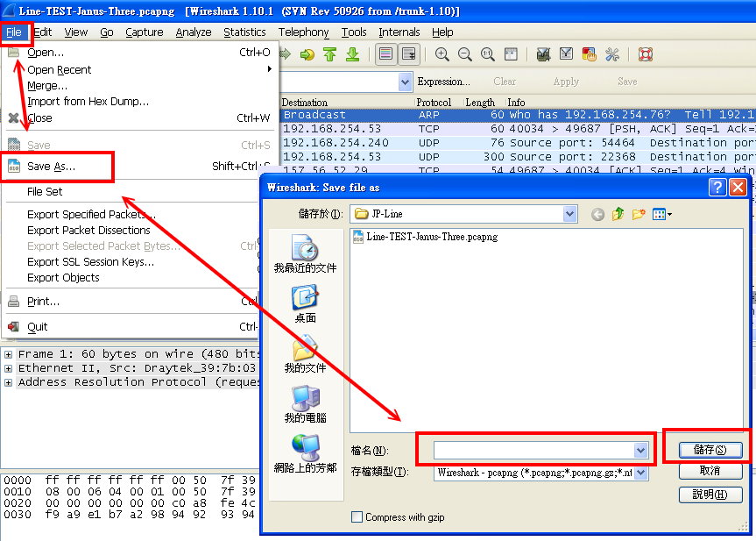Expand the Address Resolution Protocol node

point(9,382)
